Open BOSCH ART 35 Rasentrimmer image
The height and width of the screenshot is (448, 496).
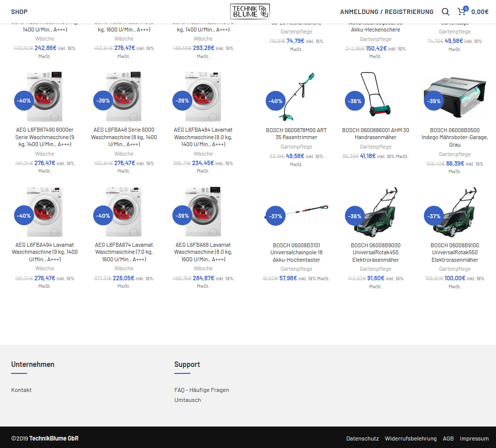pyautogui.click(x=297, y=97)
